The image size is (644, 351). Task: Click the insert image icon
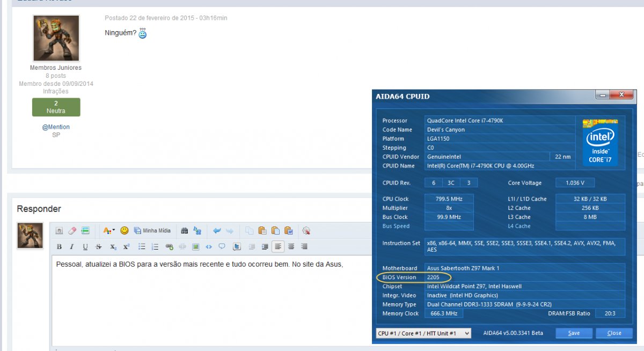196,247
